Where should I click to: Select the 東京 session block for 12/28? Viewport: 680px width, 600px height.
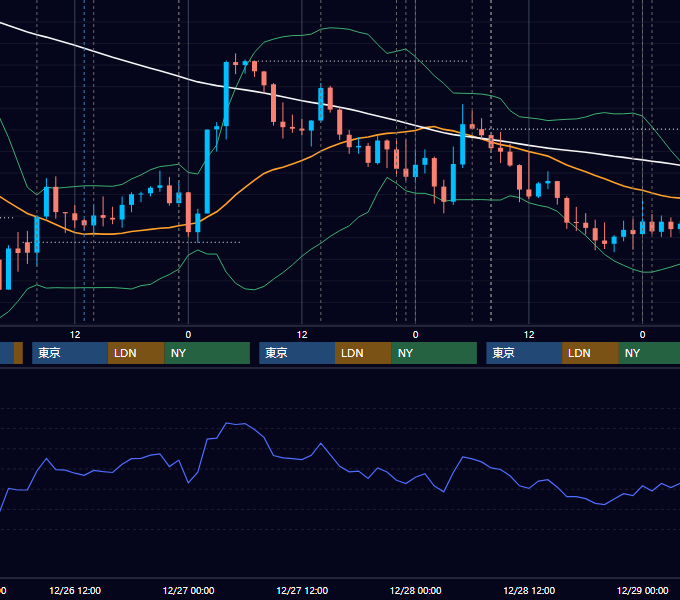[524, 353]
